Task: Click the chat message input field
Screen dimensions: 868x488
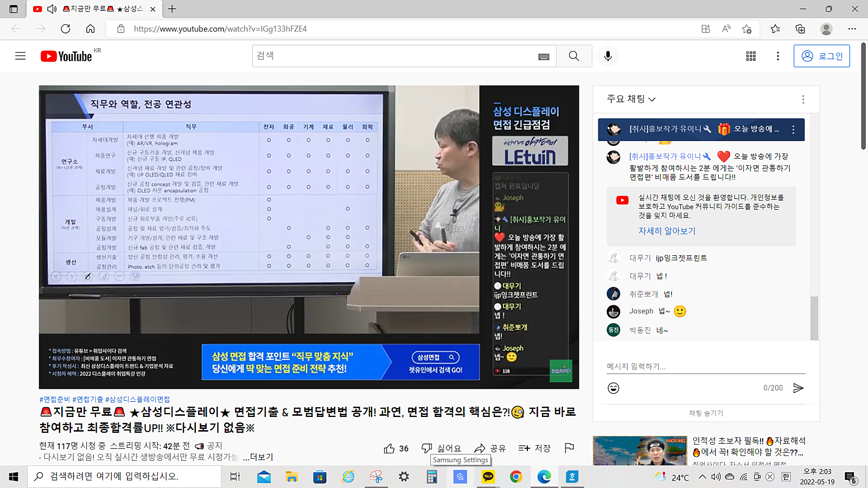Action: (x=705, y=367)
